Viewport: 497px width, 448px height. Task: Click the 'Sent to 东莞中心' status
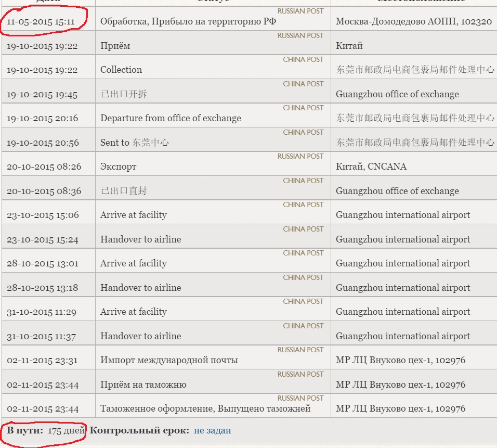tap(134, 143)
